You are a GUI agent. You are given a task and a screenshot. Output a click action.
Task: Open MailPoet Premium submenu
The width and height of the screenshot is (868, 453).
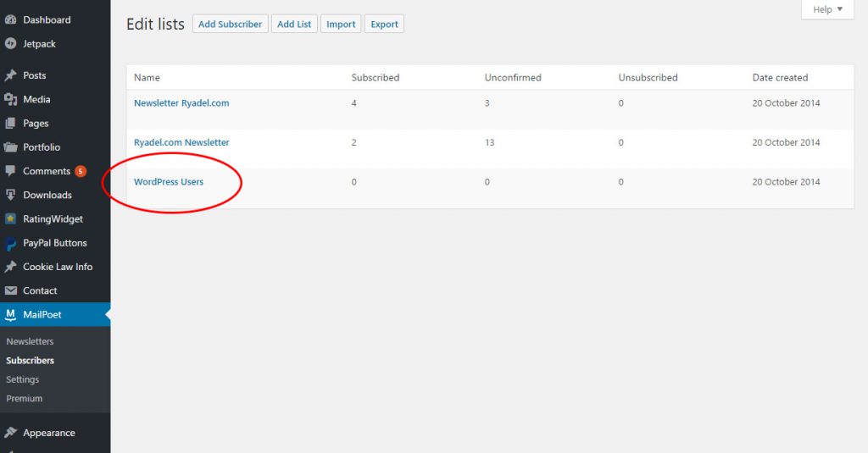[x=25, y=398]
